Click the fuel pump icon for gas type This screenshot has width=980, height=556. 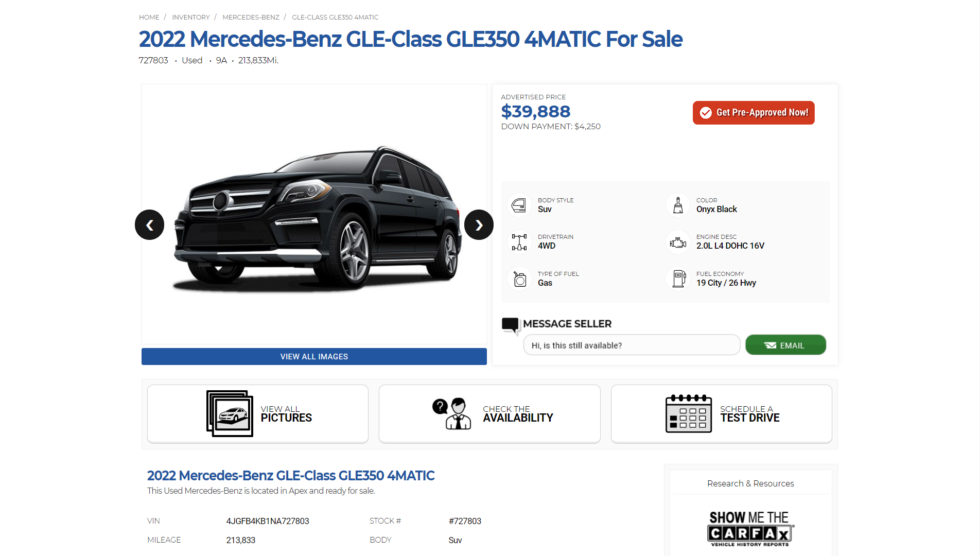pos(519,279)
